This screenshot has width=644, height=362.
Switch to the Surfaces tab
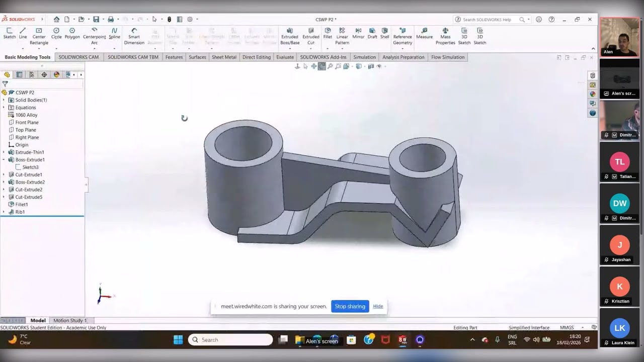click(x=197, y=57)
